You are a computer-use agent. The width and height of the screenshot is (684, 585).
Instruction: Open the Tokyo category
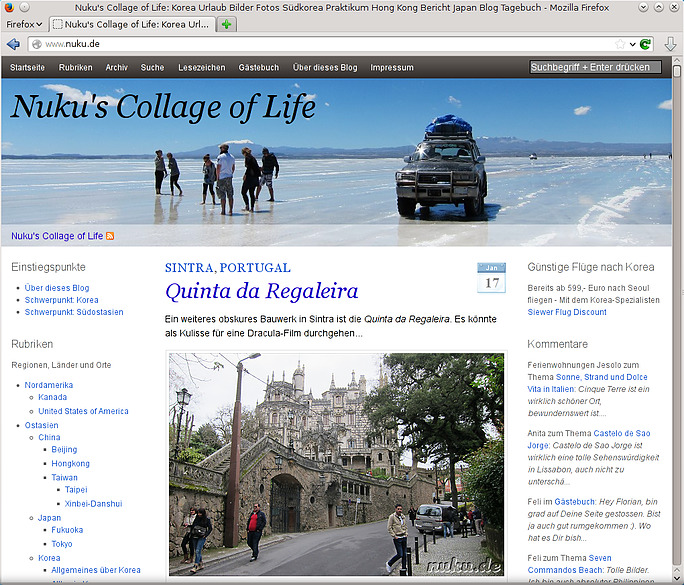point(62,544)
